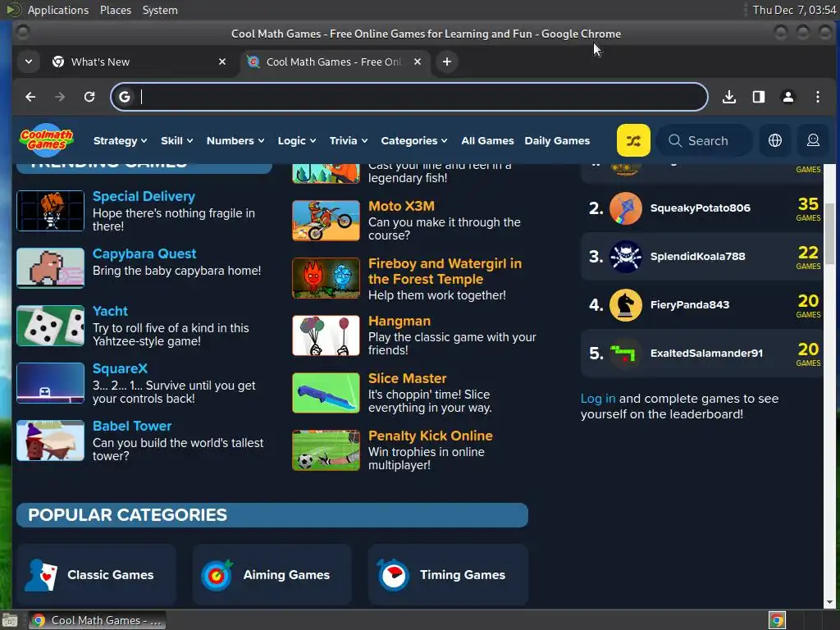Switch to the Cool Math Games tab

coord(334,62)
